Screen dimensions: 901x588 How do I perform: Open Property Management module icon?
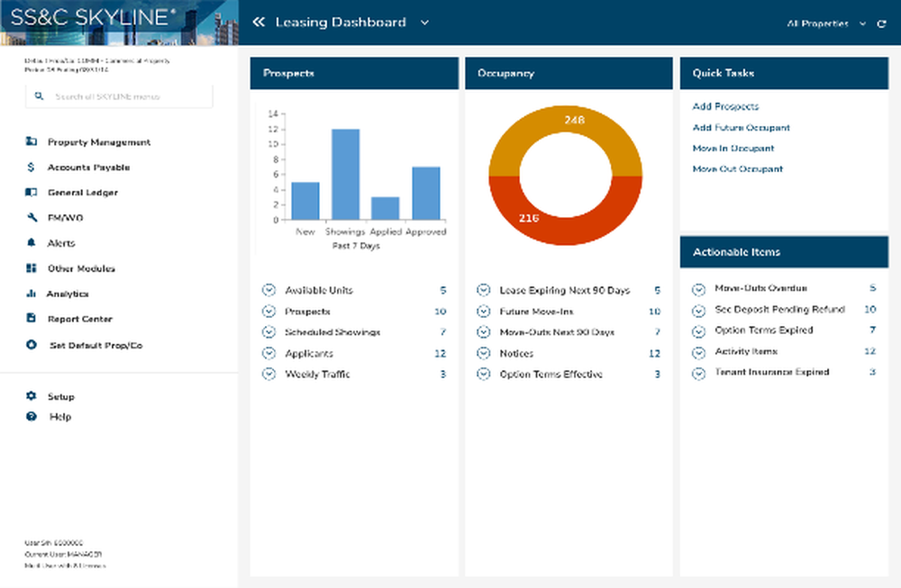31,141
